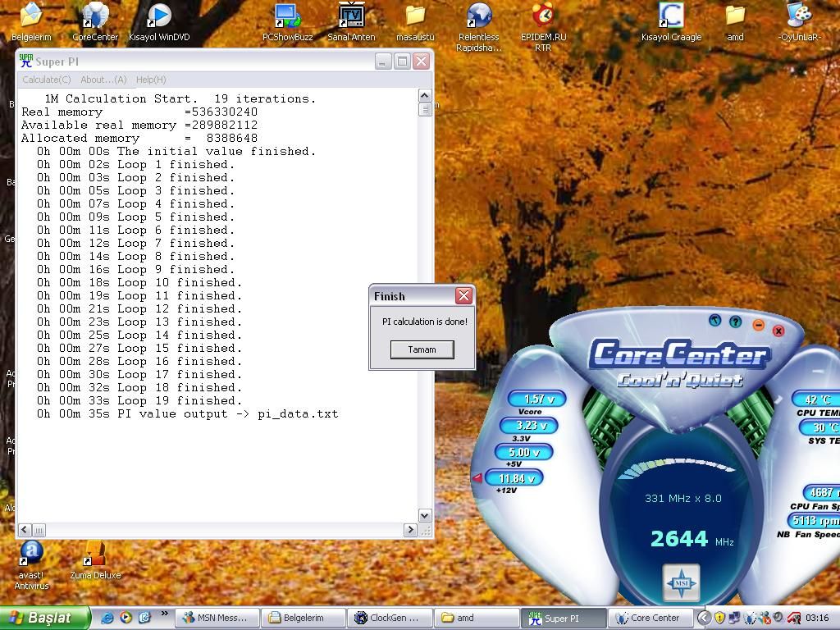This screenshot has width=840, height=630.
Task: Expand the quick launch overflow chevron
Action: (164, 614)
